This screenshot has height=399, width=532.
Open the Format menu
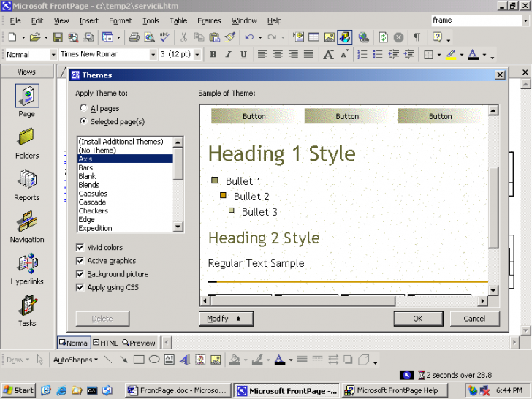(x=121, y=20)
